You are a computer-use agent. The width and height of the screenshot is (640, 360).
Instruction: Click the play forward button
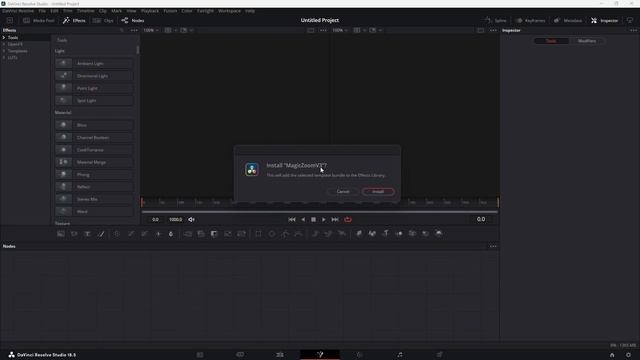[324, 220]
